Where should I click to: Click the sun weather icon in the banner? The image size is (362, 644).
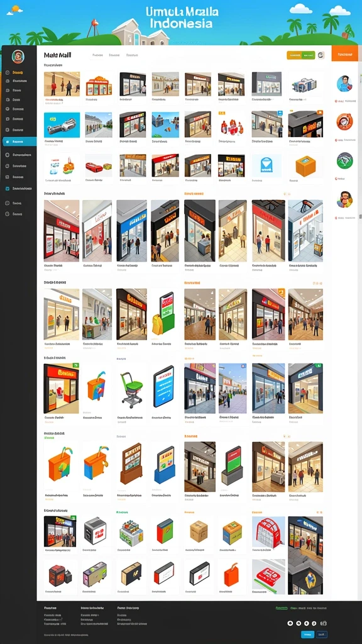point(16,9)
